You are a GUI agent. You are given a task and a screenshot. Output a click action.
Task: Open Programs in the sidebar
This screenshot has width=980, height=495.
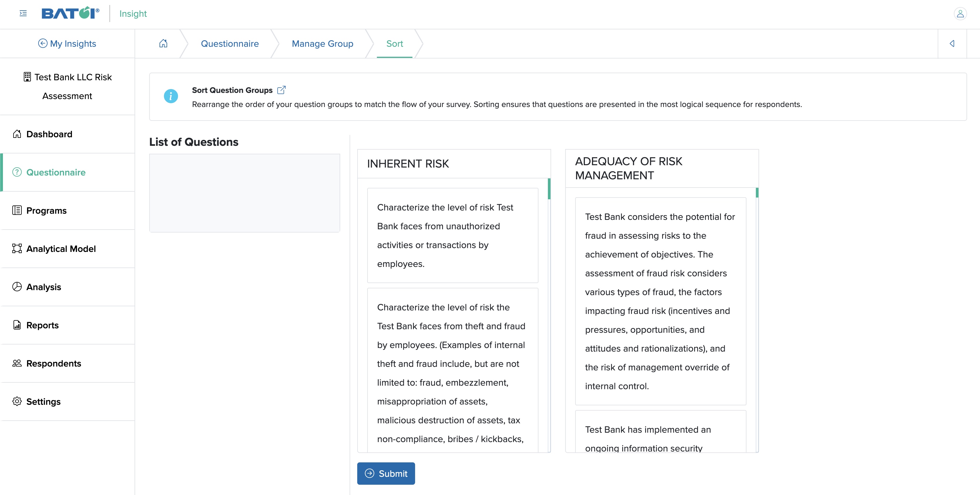click(68, 210)
